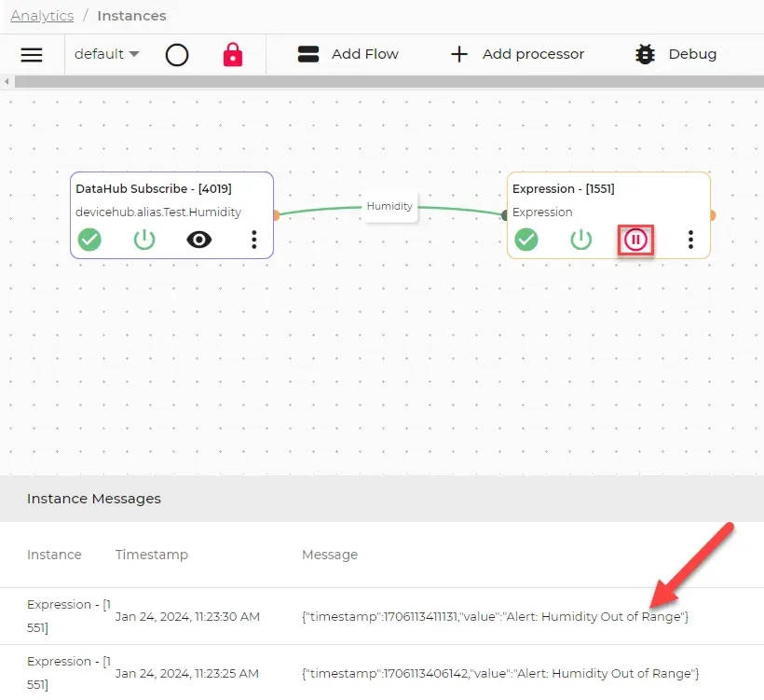Click Instance cell in 11:23:25 AM row

click(x=69, y=673)
